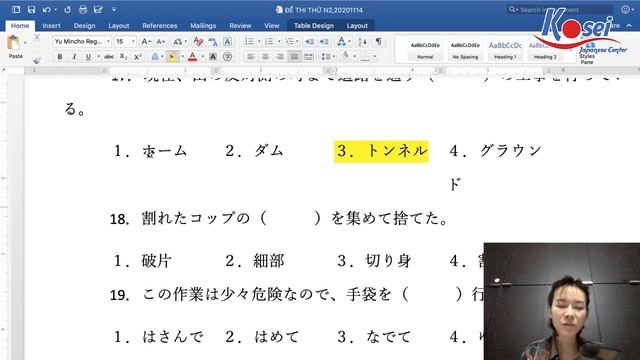
Task: Apply yellow text highlight color
Action: pyautogui.click(x=172, y=57)
